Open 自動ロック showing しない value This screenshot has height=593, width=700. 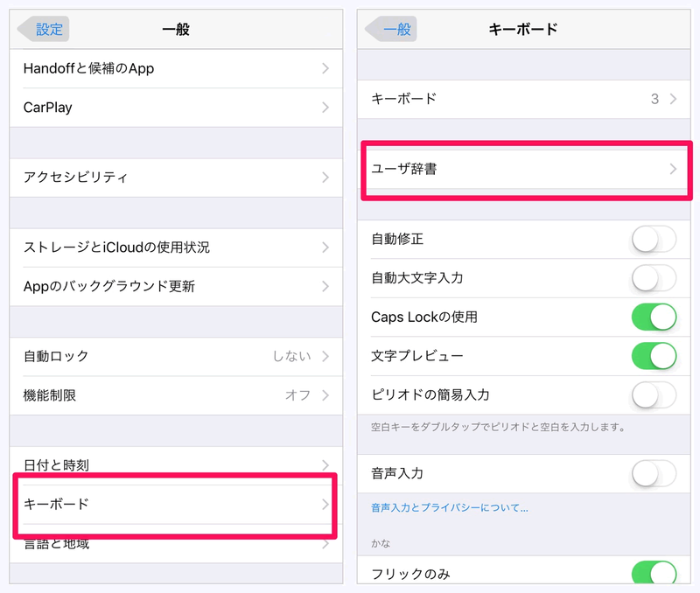coord(176,357)
